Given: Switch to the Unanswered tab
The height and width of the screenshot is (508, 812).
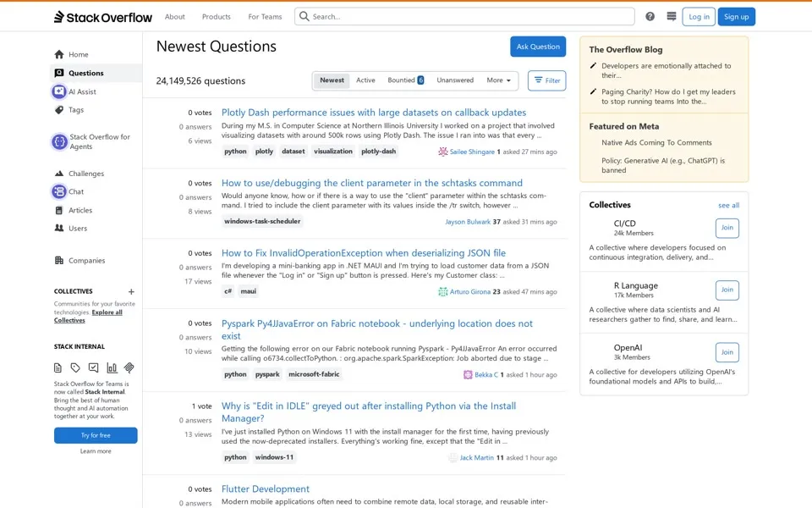Looking at the screenshot, I should click(x=455, y=80).
